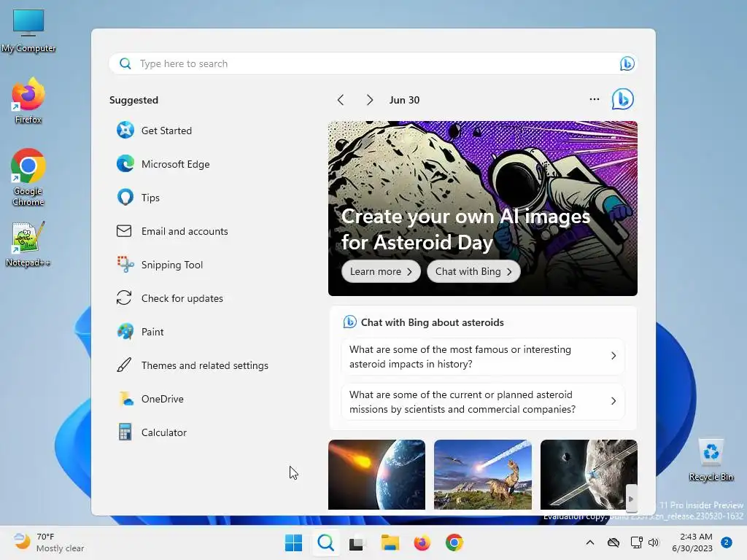Go to next day with right arrow
This screenshot has width=747, height=560.
point(370,100)
